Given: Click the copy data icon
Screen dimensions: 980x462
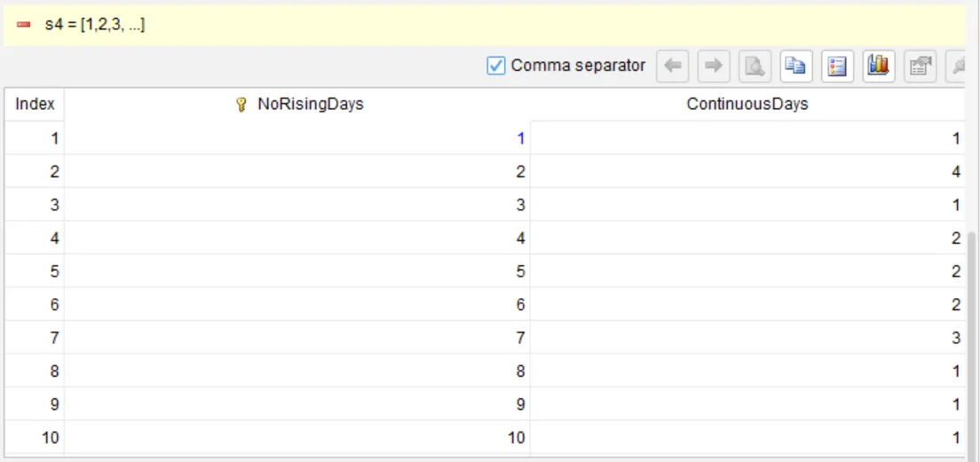Looking at the screenshot, I should tap(796, 66).
